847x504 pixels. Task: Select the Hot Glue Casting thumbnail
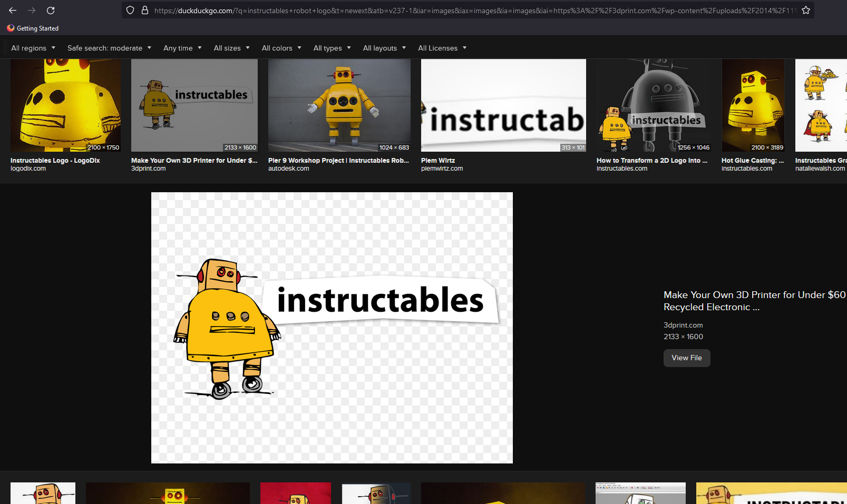pyautogui.click(x=753, y=105)
